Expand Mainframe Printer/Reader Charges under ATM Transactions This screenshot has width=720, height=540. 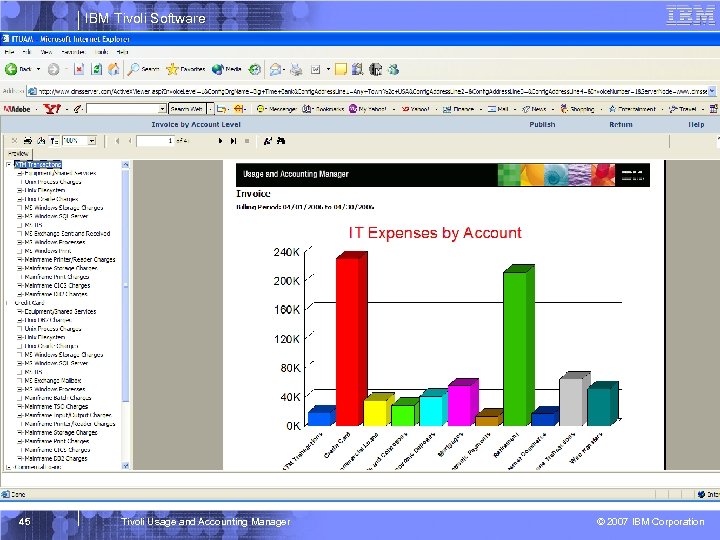tap(20, 259)
